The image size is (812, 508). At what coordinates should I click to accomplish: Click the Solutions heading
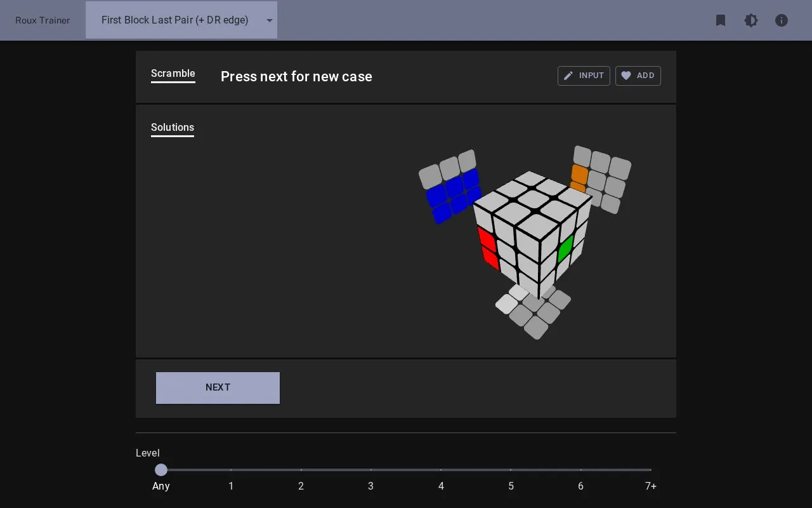click(x=173, y=128)
